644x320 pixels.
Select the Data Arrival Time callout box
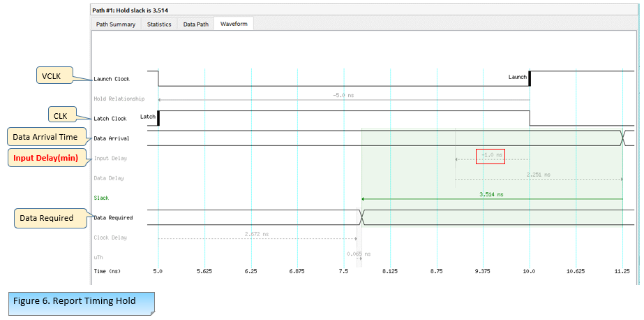pos(48,137)
